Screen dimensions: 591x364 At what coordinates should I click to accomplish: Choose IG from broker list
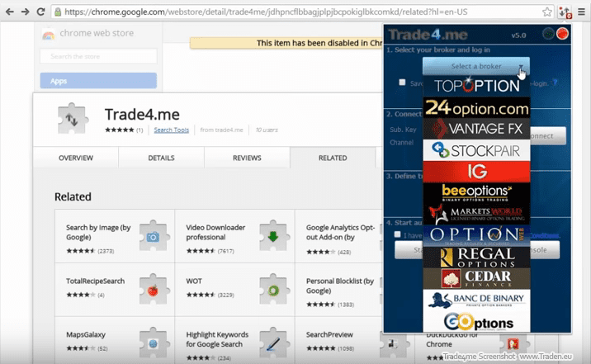[476, 172]
